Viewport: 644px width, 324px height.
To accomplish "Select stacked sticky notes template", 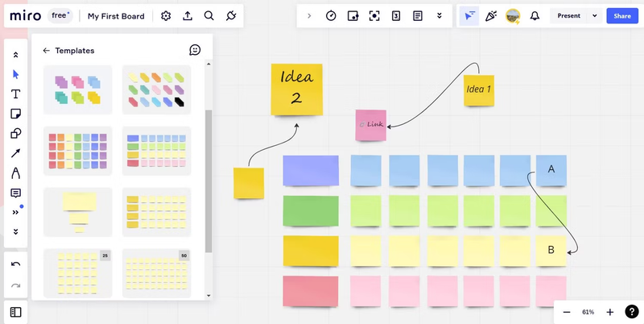I will tap(77, 90).
